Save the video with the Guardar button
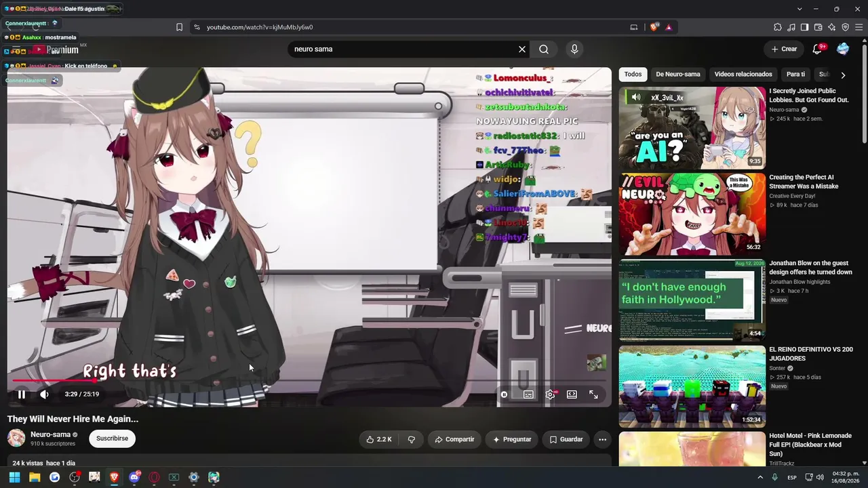This screenshot has height=488, width=868. [566, 439]
